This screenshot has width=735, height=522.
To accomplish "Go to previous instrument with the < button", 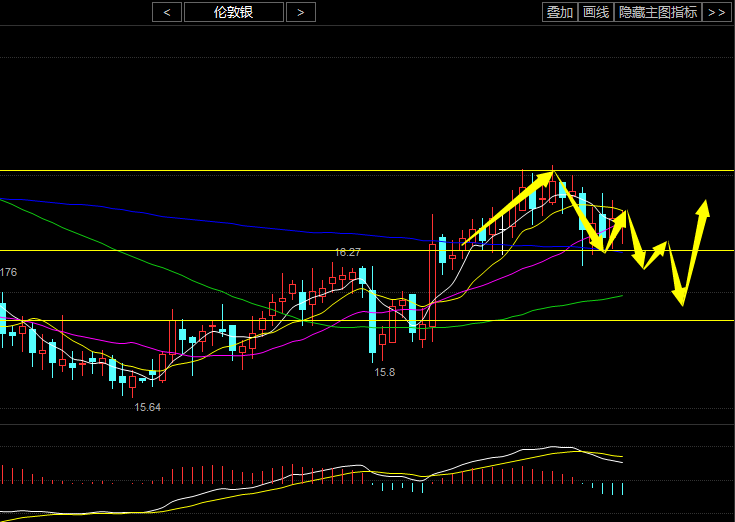I will coord(167,12).
